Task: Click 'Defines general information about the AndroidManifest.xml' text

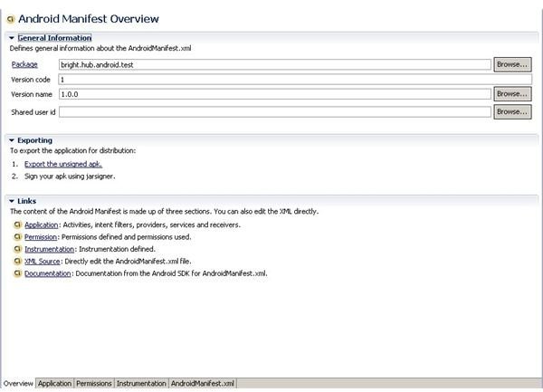Action: (x=100, y=48)
